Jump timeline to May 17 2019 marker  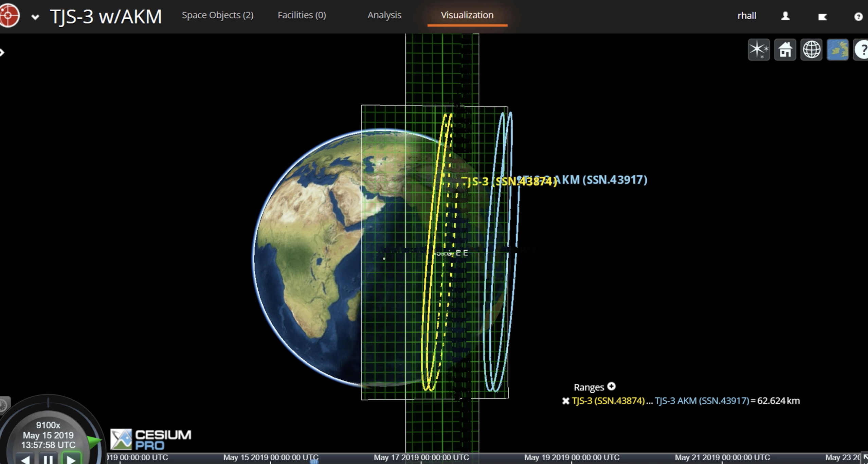(x=421, y=458)
